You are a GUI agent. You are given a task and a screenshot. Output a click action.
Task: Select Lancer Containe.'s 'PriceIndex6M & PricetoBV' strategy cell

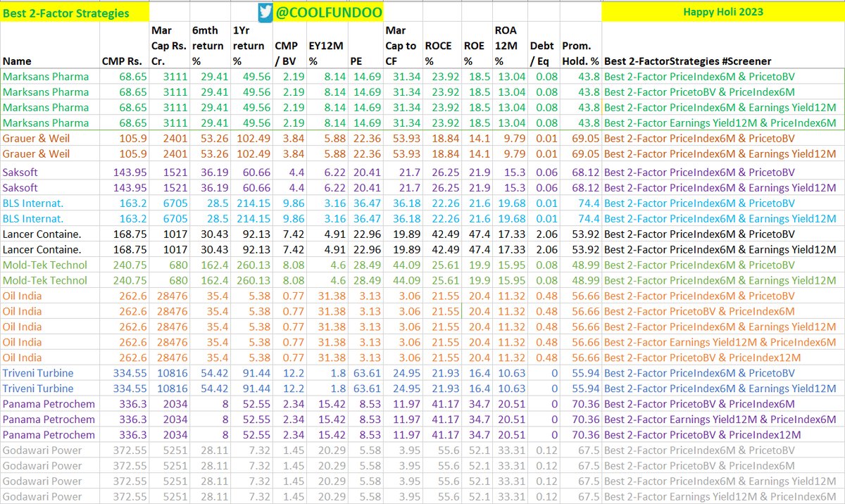point(722,234)
